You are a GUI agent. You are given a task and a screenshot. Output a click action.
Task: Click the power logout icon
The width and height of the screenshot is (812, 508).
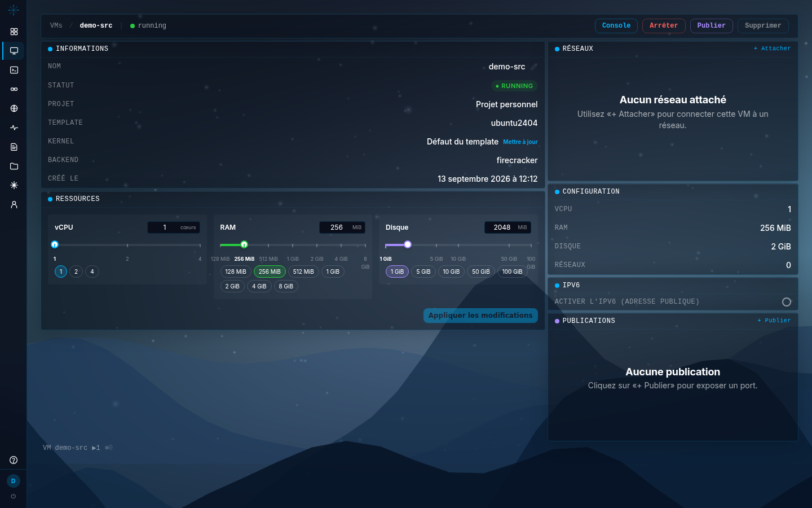pos(14,496)
